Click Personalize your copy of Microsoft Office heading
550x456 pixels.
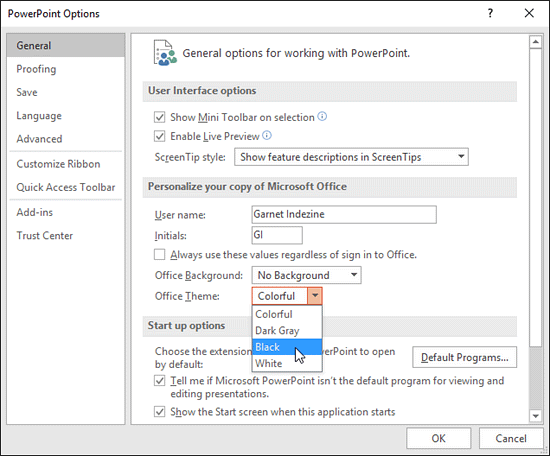point(247,186)
